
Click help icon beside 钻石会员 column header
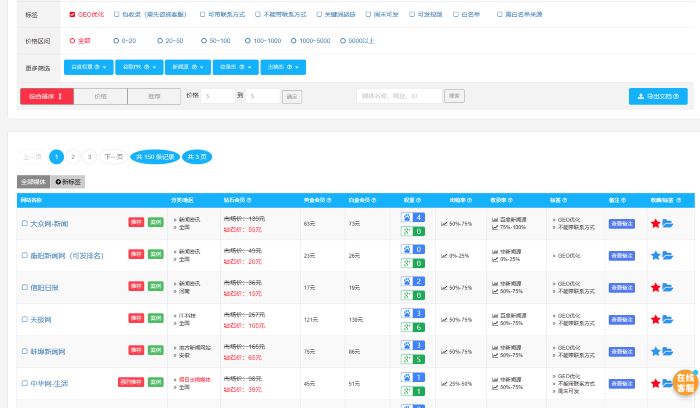point(249,200)
